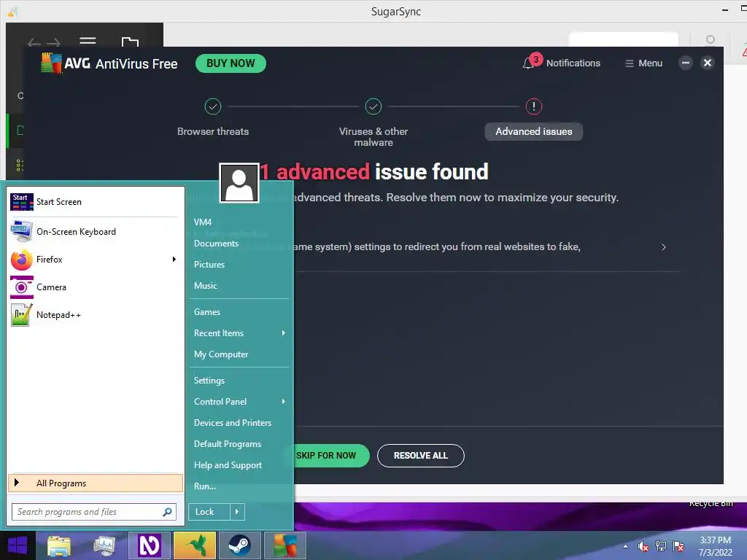Expand the Recent Items submenu arrow
The image size is (747, 560).
click(x=284, y=332)
